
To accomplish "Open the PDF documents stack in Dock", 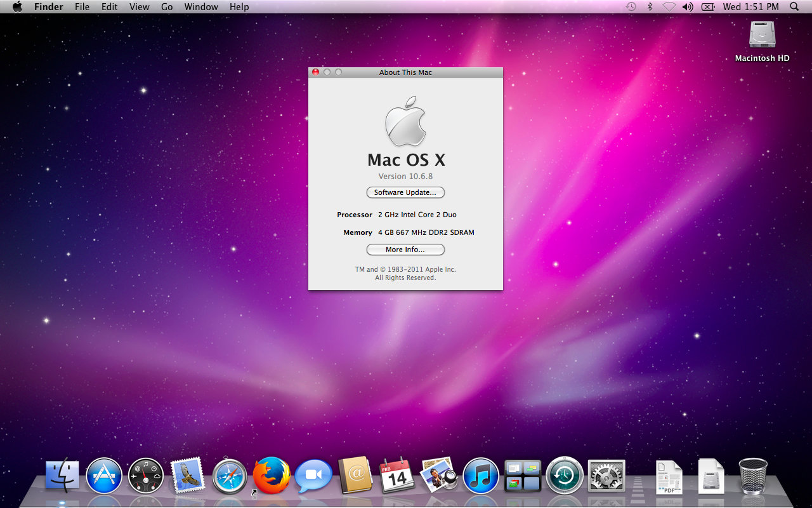I will [x=669, y=477].
